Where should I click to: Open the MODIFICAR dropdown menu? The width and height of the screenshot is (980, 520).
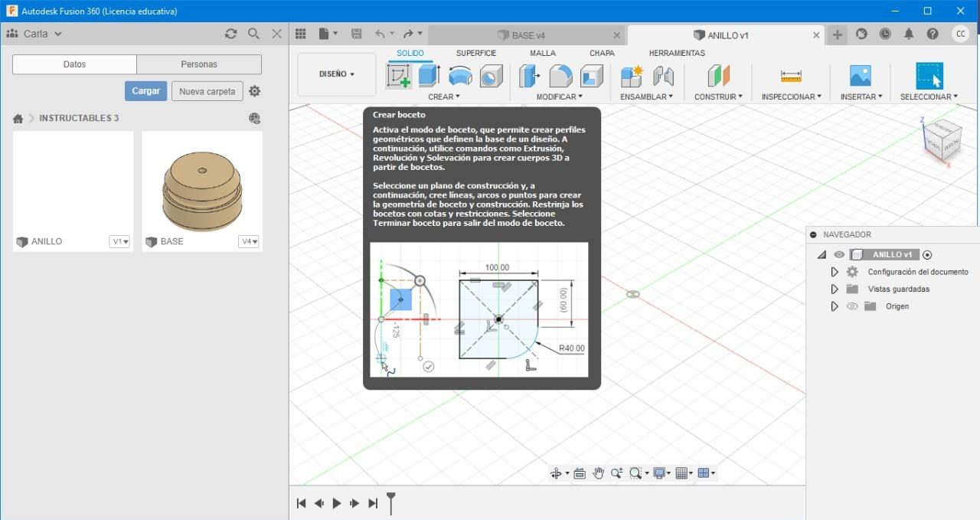click(559, 96)
